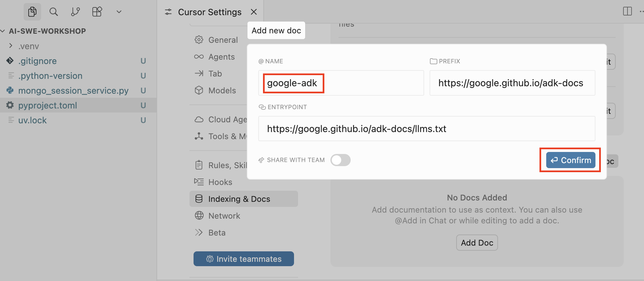The height and width of the screenshot is (281, 644).
Task: Open the Agents settings section
Action: [x=221, y=57]
